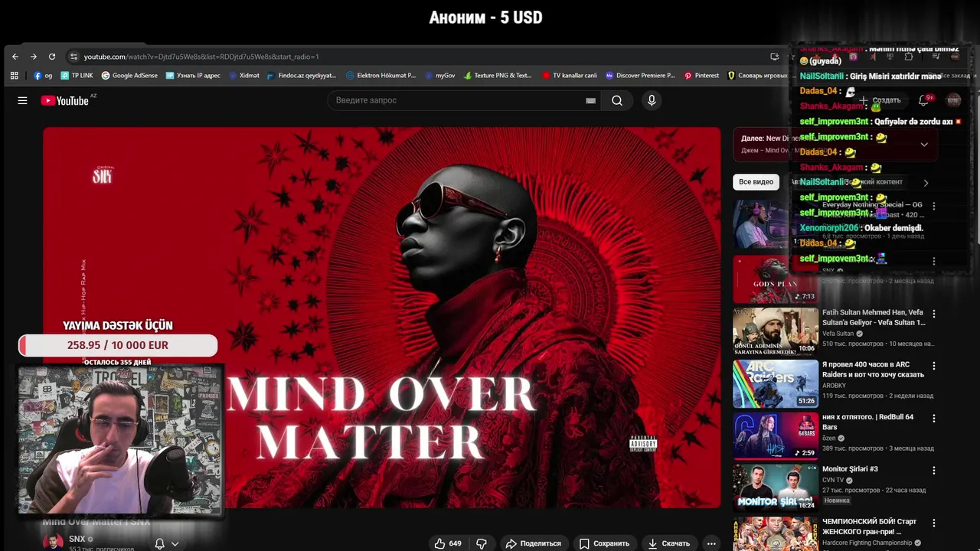
Task: Open the RedBull 64 Bars video thumbnail
Action: click(x=776, y=435)
